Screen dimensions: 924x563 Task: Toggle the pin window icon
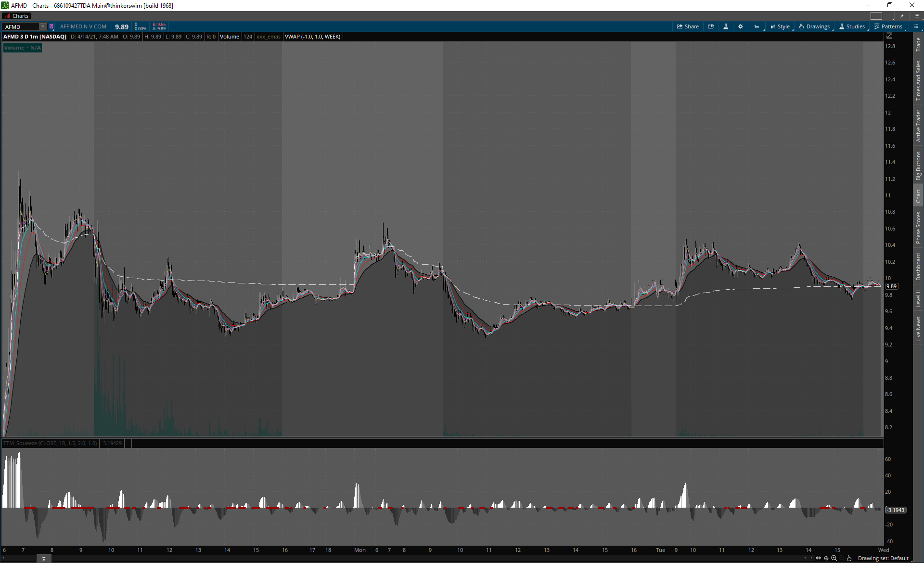pos(902,16)
